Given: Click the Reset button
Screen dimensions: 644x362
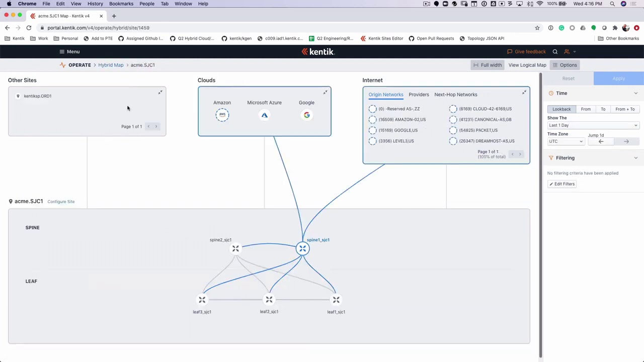Looking at the screenshot, I should coord(569,78).
